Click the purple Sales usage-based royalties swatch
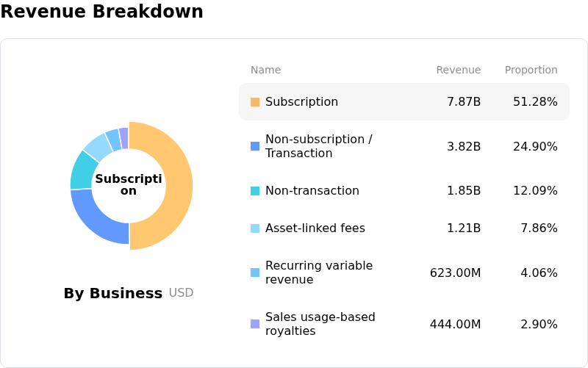 [255, 324]
